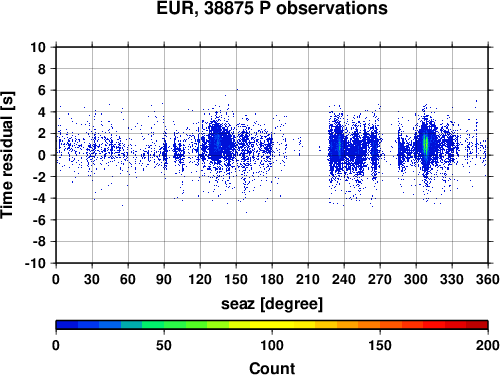Click the y-axis tick label -10
The width and height of the screenshot is (500, 375).
pos(35,263)
